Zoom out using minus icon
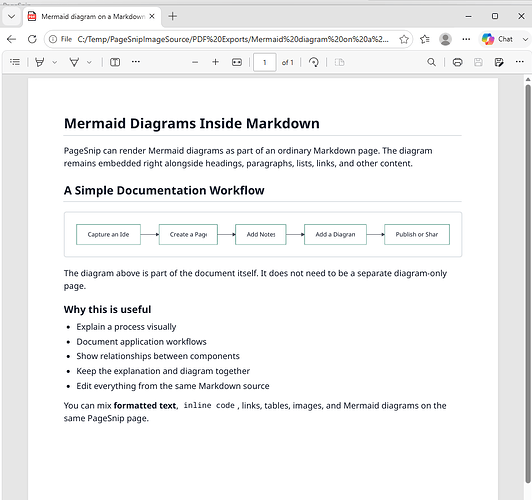The width and height of the screenshot is (532, 500). click(x=195, y=62)
